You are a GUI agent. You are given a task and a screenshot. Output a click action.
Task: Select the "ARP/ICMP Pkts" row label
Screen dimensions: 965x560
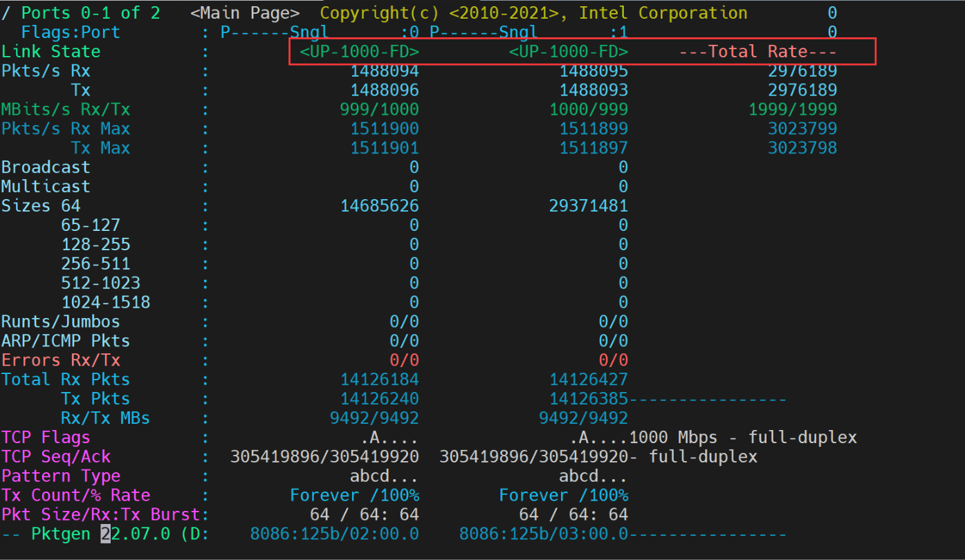pyautogui.click(x=66, y=341)
